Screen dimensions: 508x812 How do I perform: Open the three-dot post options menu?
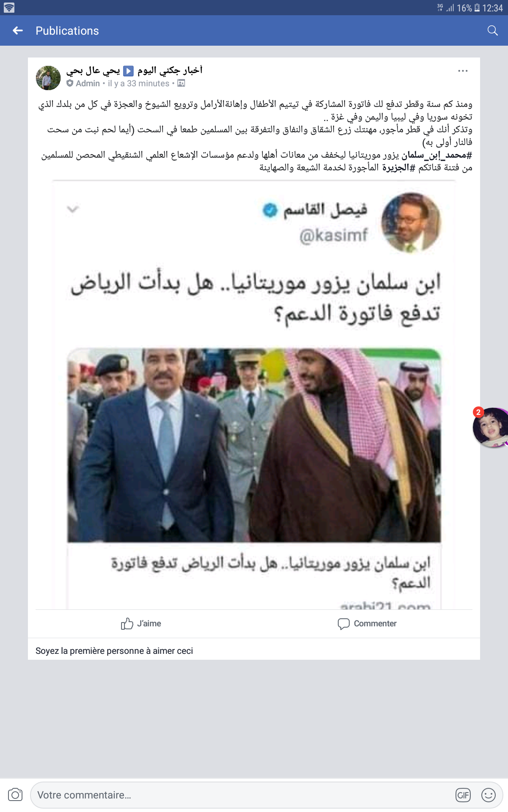(x=463, y=71)
